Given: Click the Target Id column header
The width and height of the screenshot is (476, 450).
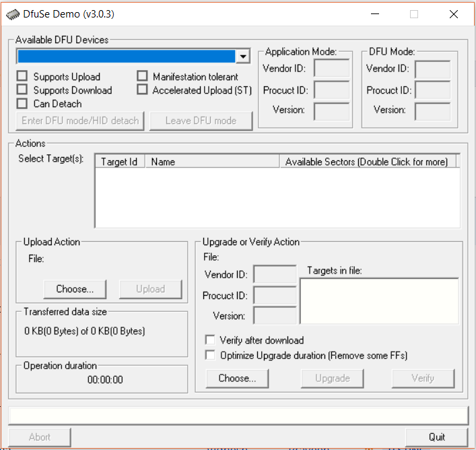Looking at the screenshot, I should tap(120, 162).
